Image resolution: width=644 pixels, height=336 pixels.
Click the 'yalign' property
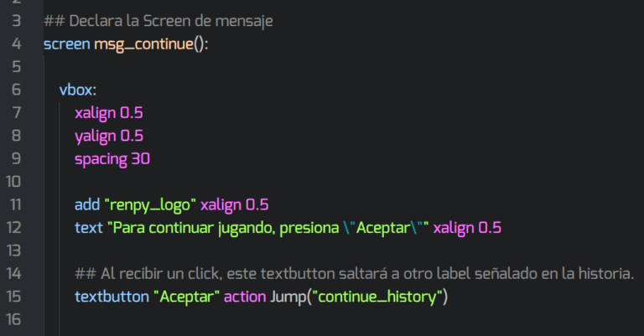[x=95, y=136]
